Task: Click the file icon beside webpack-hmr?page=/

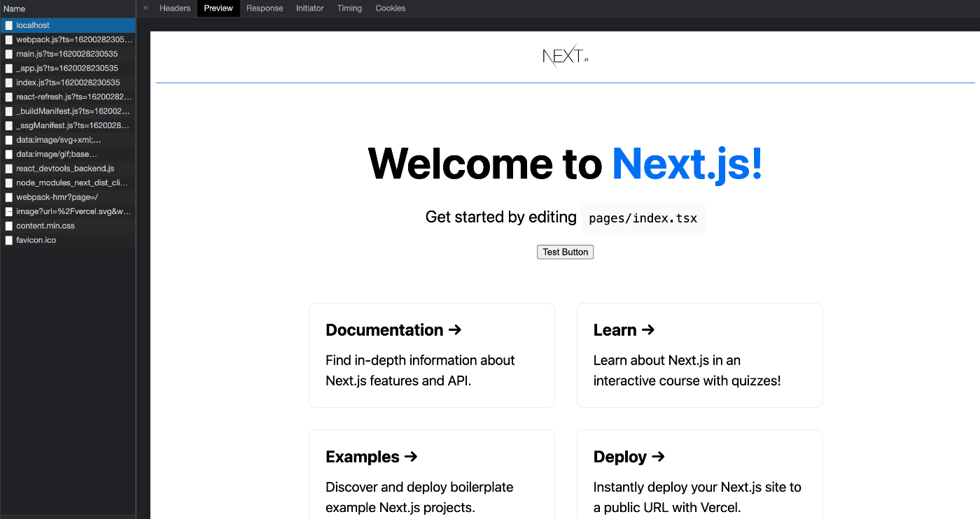Action: click(x=9, y=197)
